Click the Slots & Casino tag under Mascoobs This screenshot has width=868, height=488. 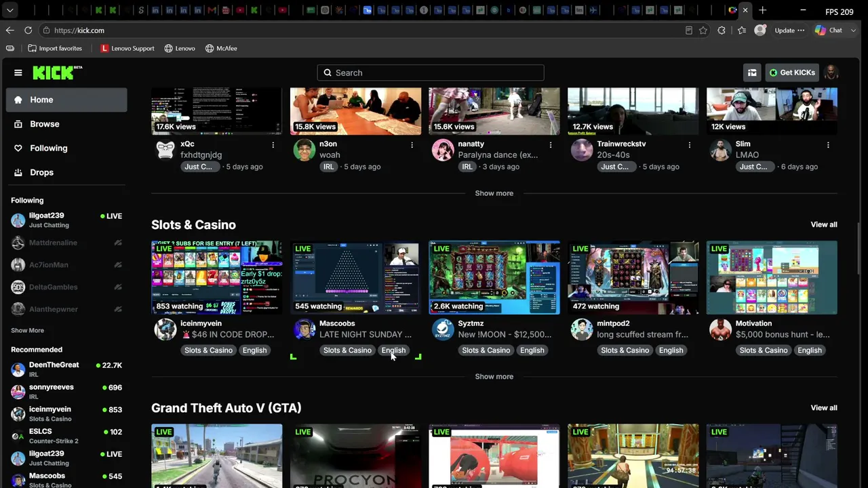tap(347, 350)
